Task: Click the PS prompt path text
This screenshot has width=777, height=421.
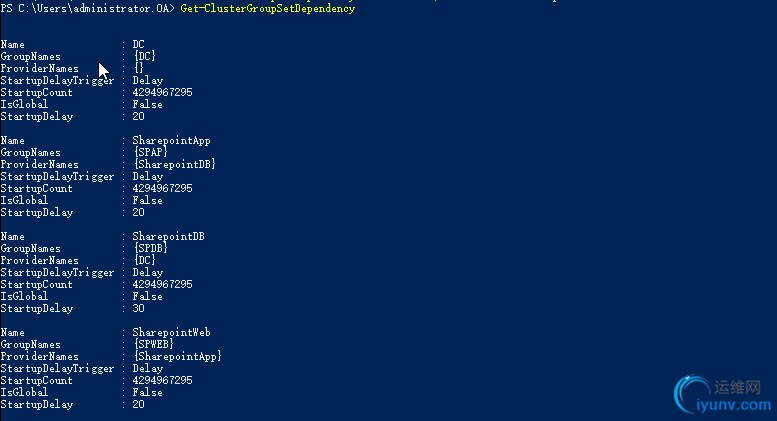Action: click(x=88, y=9)
